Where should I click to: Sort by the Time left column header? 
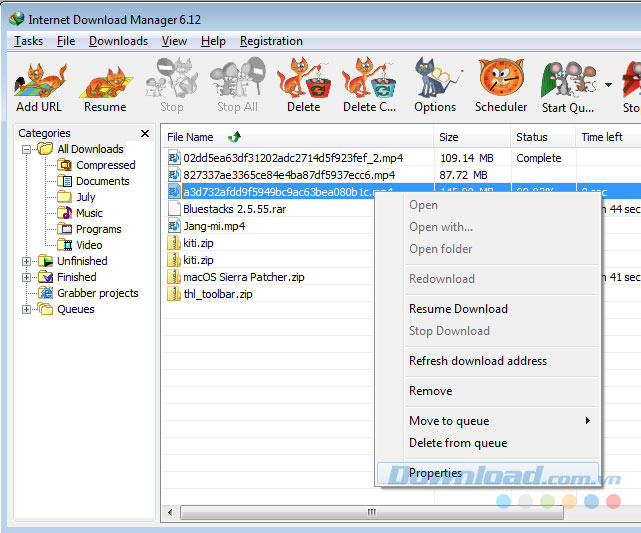608,137
